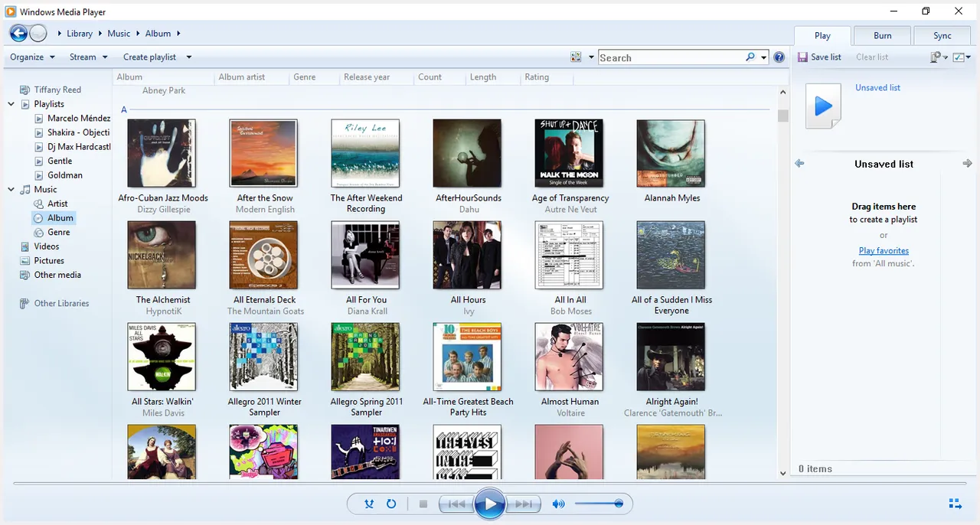
Task: Switch to Now Playing mode
Action: 955,504
